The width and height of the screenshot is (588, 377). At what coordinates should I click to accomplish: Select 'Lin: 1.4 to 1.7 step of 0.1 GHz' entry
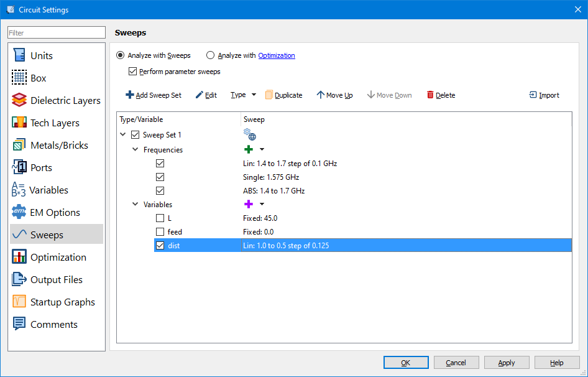290,164
